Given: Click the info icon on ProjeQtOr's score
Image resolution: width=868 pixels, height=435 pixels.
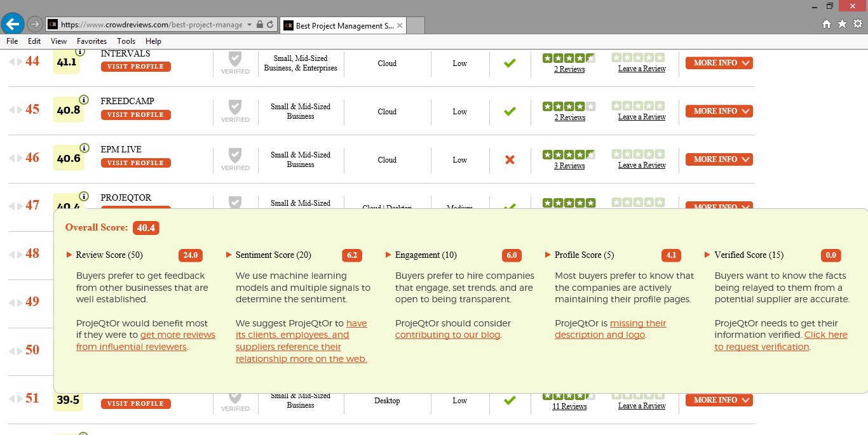Looking at the screenshot, I should tap(83, 196).
